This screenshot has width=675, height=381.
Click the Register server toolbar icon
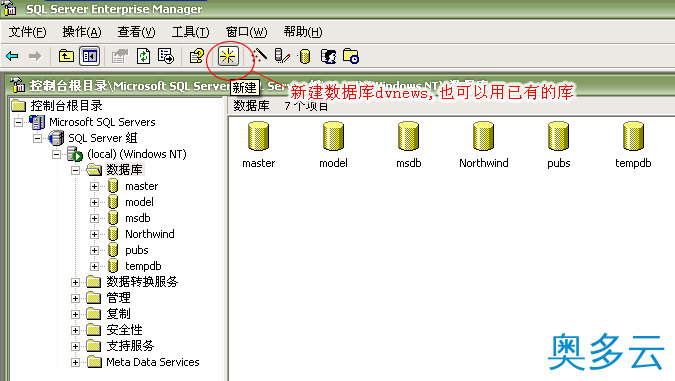tap(282, 56)
